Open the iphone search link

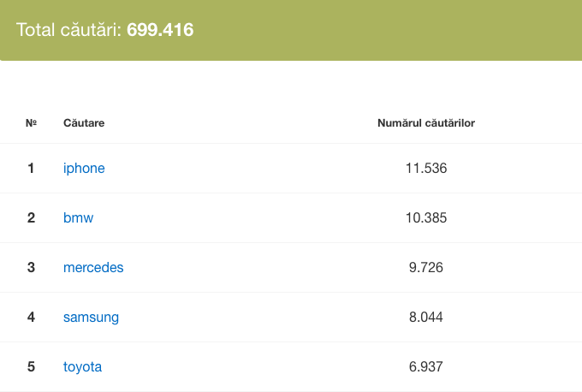pyautogui.click(x=84, y=168)
